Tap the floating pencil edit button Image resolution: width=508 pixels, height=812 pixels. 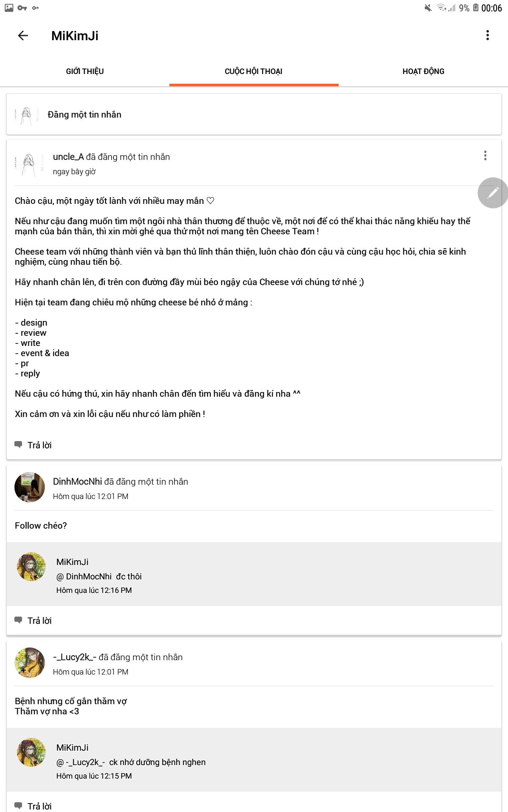click(493, 193)
